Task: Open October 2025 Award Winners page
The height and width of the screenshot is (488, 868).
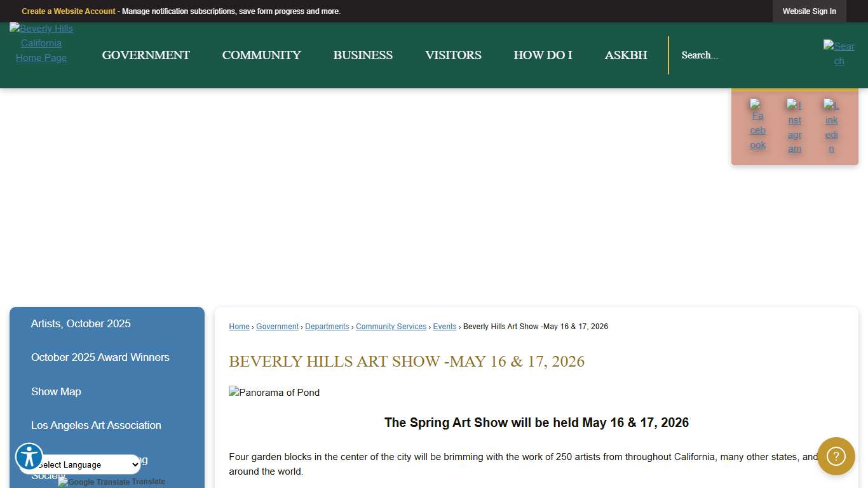Action: tap(100, 357)
